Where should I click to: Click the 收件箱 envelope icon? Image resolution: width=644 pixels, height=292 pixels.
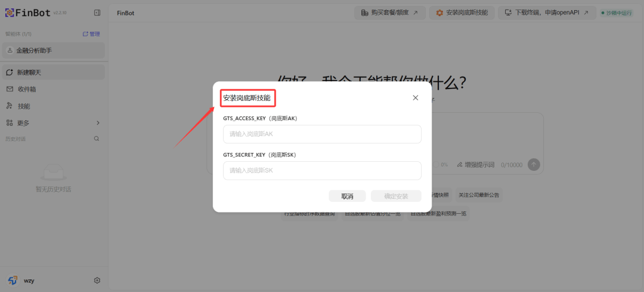[10, 89]
